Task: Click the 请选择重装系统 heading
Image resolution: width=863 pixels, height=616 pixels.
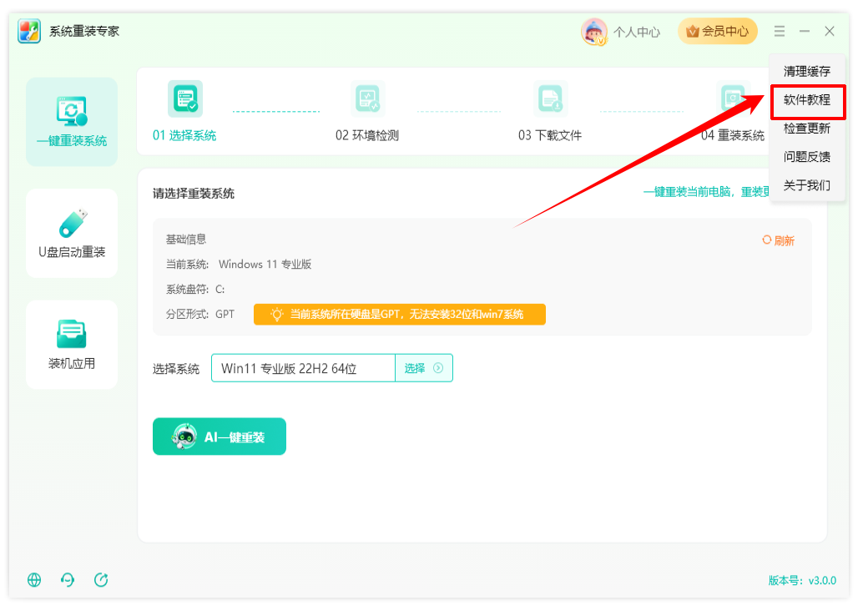Action: pyautogui.click(x=194, y=194)
